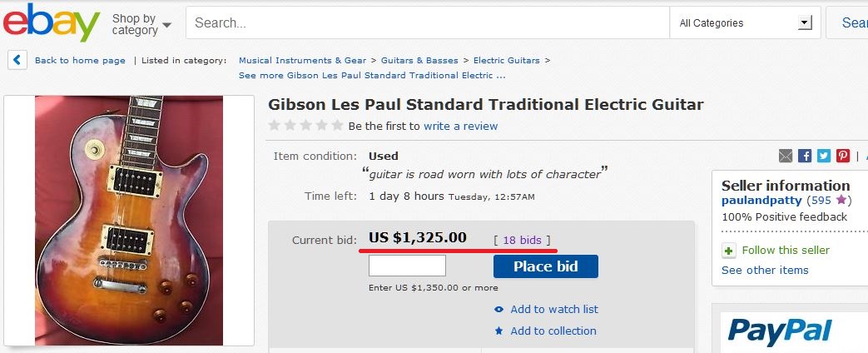Share listing on Facebook icon

(x=805, y=156)
